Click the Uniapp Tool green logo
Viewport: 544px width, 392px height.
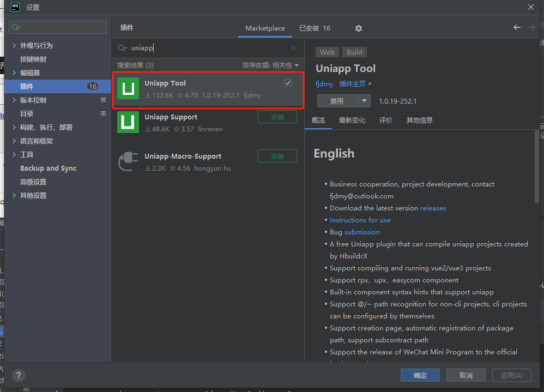tap(128, 89)
